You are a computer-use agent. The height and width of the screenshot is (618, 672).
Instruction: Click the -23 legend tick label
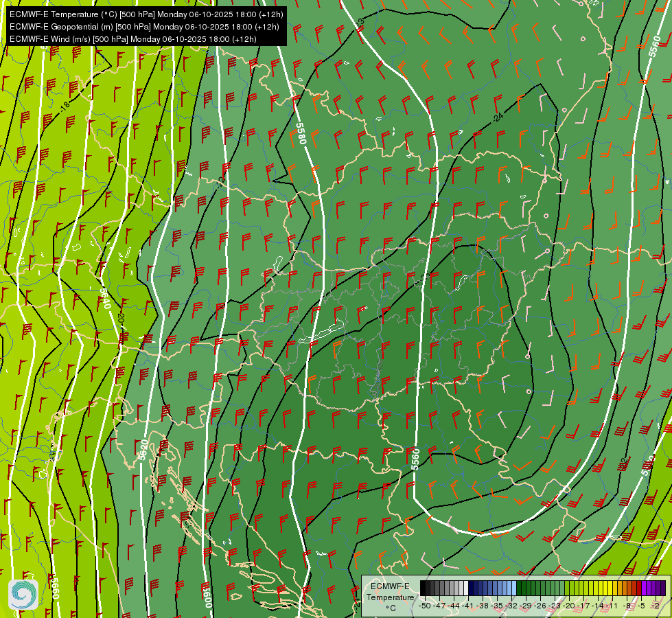pos(555,606)
